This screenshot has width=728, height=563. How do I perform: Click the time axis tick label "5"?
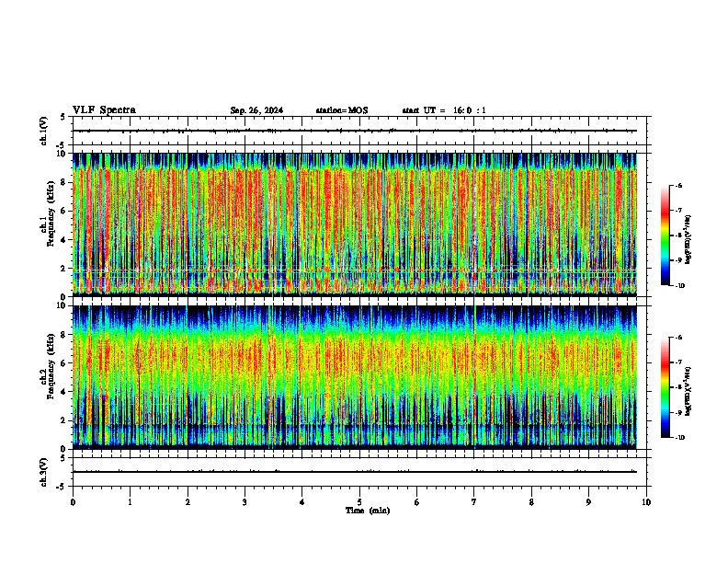point(359,502)
